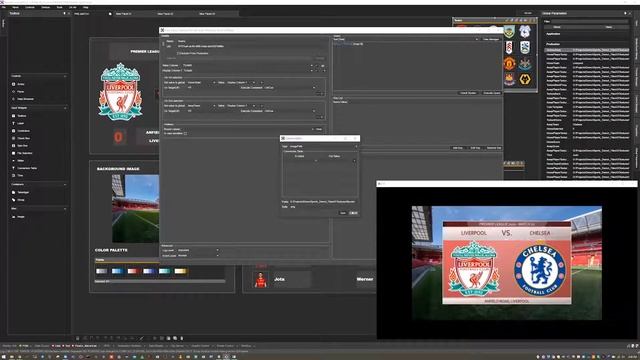This screenshot has width=640, height=360.
Task: Click the Burnley crest in Teams window
Action: tap(509, 31)
